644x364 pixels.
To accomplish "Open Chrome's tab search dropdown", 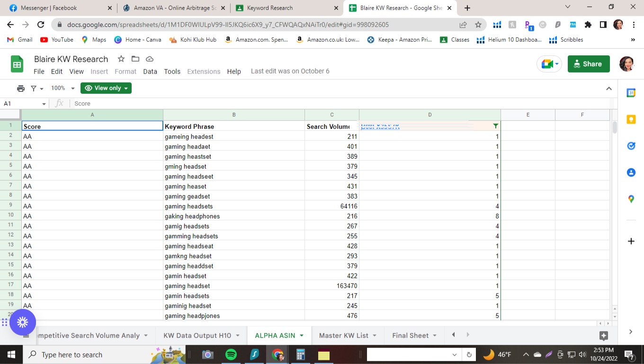I will coord(568,7).
